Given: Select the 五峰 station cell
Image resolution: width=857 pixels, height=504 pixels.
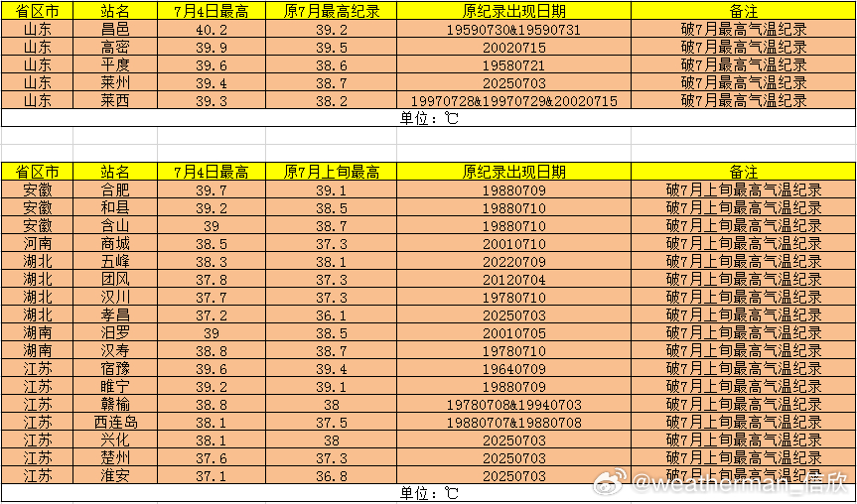Looking at the screenshot, I should coord(115,261).
